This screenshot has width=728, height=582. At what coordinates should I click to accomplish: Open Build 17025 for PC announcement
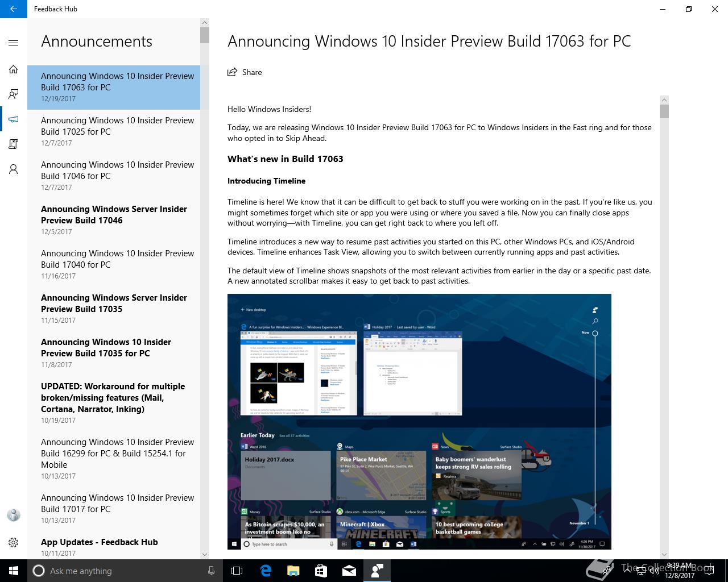point(114,131)
